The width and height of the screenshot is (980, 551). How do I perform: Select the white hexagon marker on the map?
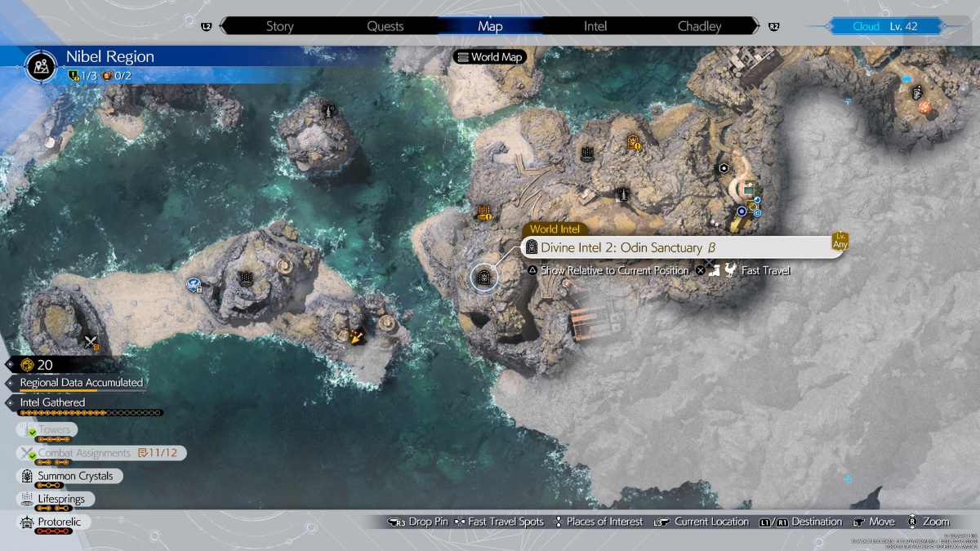tap(724, 168)
